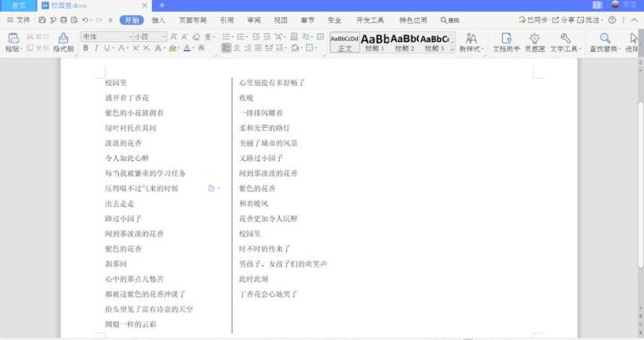Viewport: 644px width, 340px height.
Task: Open the 宋体 font name dropdown
Action: [106, 37]
